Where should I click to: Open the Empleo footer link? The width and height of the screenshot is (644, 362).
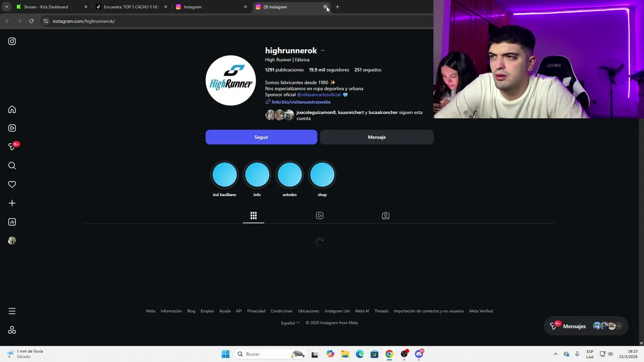click(207, 311)
